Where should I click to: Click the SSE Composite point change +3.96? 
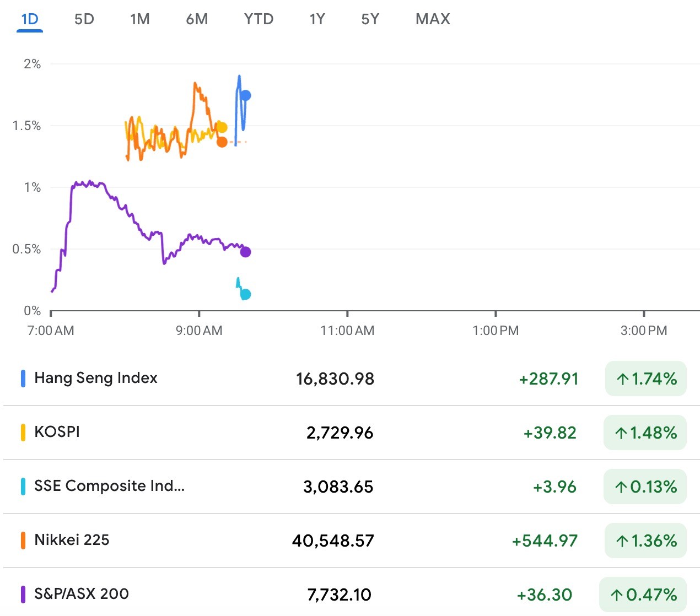(x=555, y=487)
